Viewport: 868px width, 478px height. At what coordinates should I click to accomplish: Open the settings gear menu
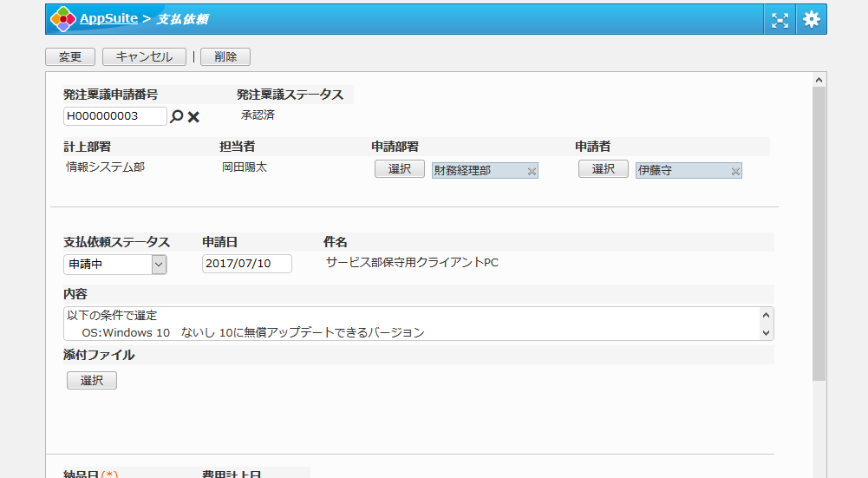coord(811,19)
